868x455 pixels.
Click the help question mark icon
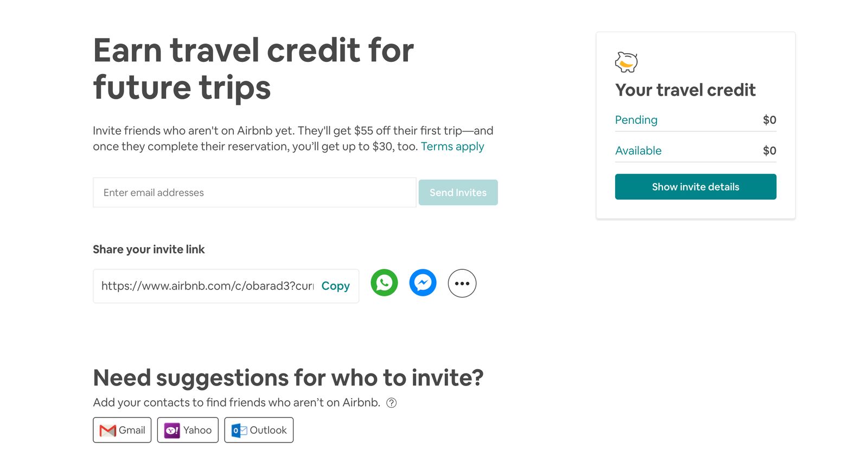pos(391,403)
